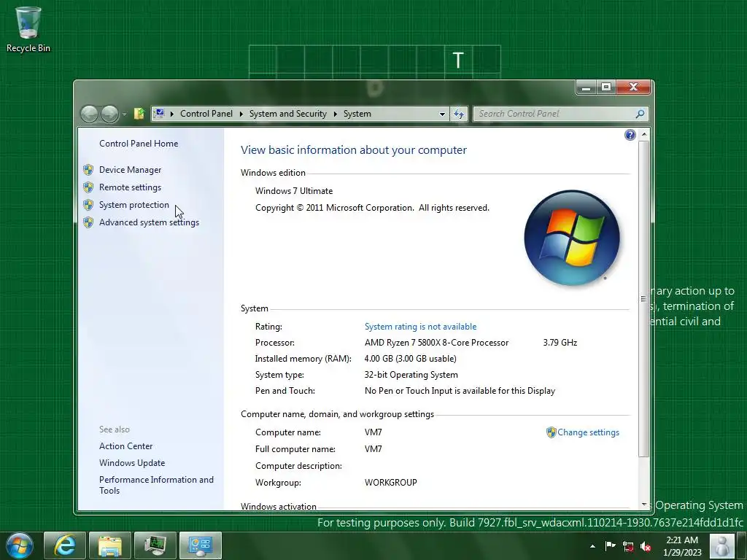
Task: Click the Control Panel breadcrumb
Action: pyautogui.click(x=206, y=114)
